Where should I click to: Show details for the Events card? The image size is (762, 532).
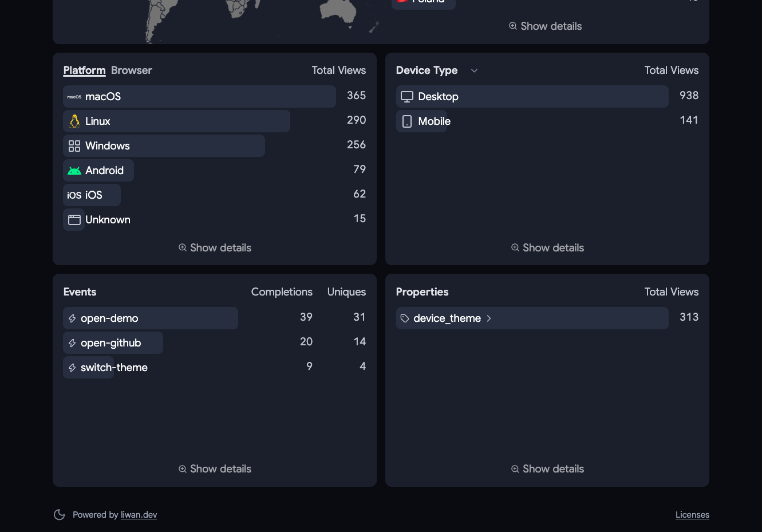coord(215,469)
